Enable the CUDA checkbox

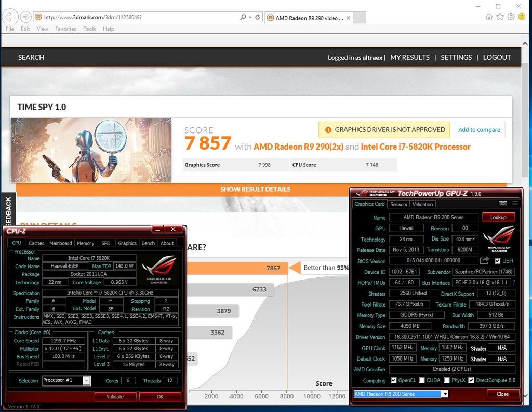click(422, 380)
